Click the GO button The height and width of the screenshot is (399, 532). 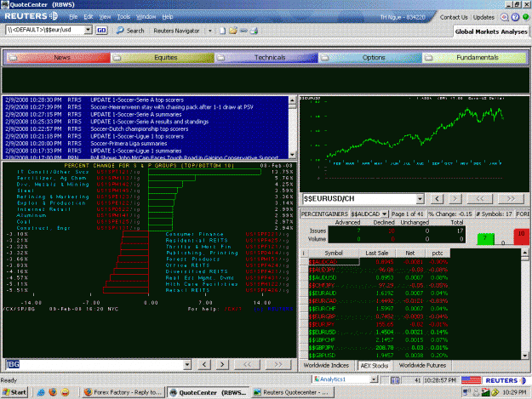[x=101, y=30]
